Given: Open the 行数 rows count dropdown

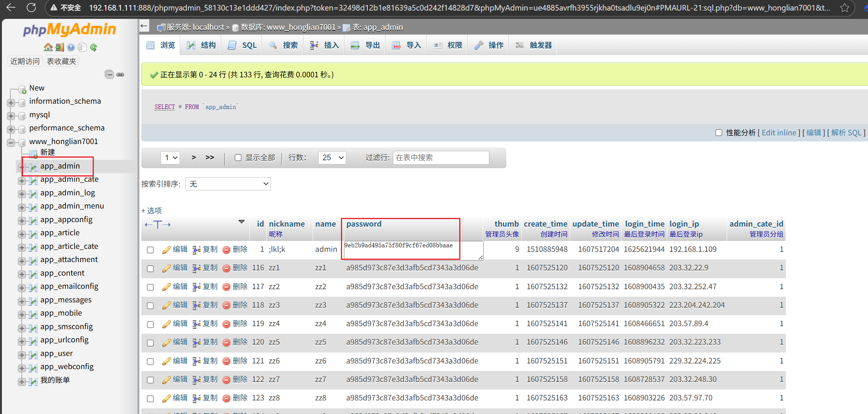Looking at the screenshot, I should tap(332, 158).
